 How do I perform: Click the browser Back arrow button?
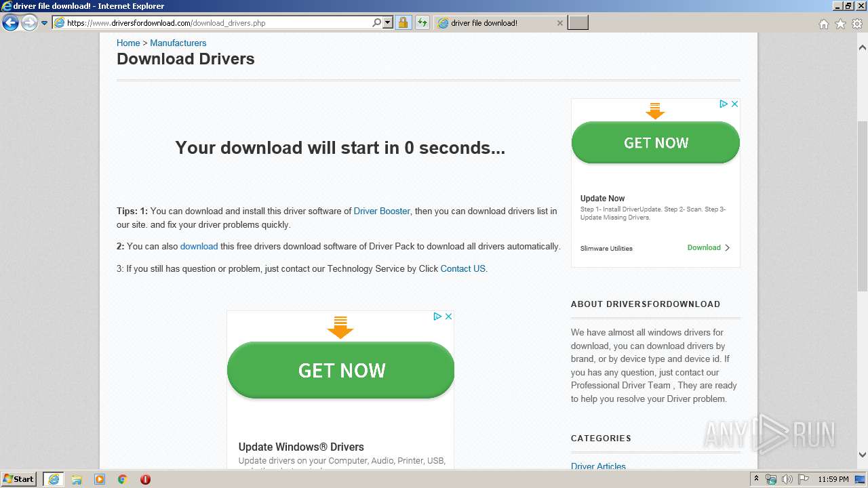point(10,23)
